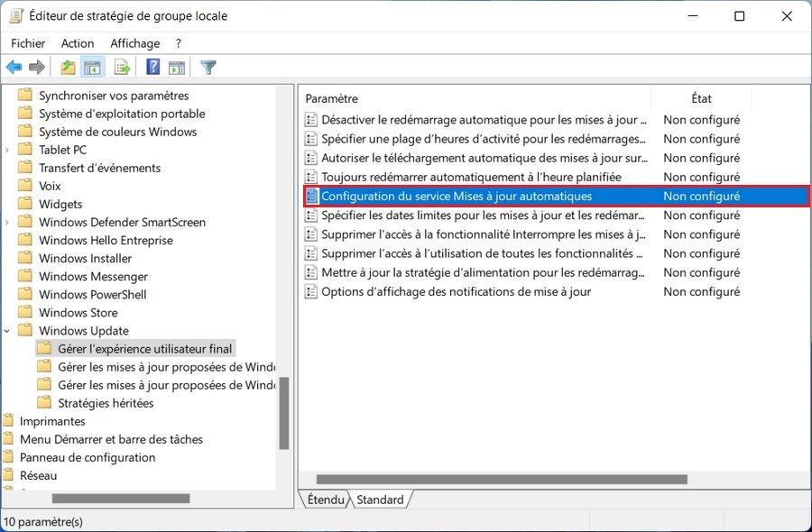This screenshot has height=532, width=812.
Task: Toggle the Show/Hide console tree icon
Action: pos(92,68)
